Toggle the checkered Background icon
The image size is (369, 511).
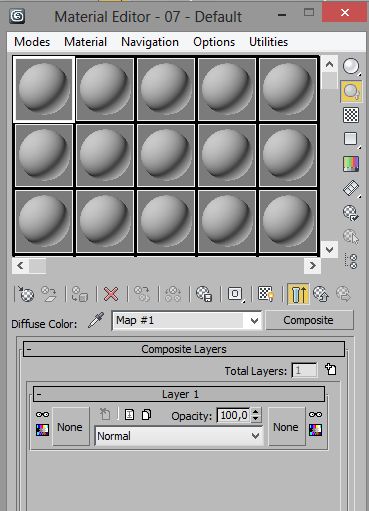351,115
